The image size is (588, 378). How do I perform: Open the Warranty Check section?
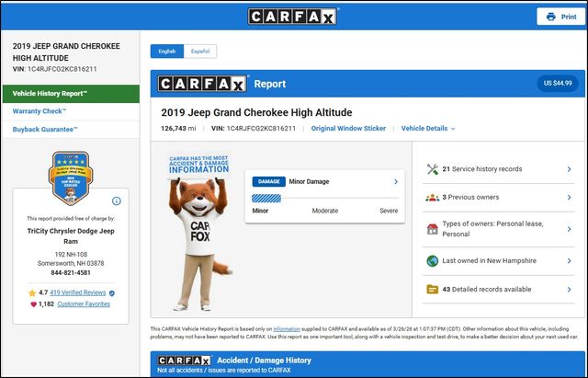(39, 111)
